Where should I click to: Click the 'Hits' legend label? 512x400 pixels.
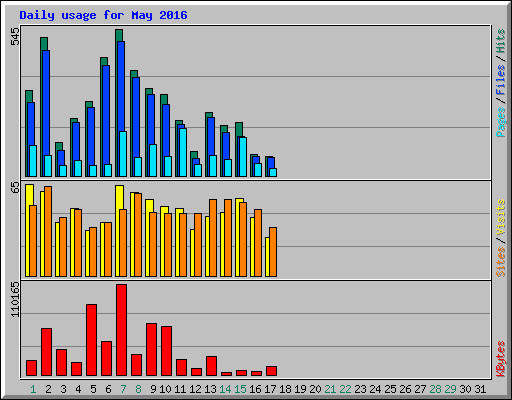pyautogui.click(x=501, y=41)
